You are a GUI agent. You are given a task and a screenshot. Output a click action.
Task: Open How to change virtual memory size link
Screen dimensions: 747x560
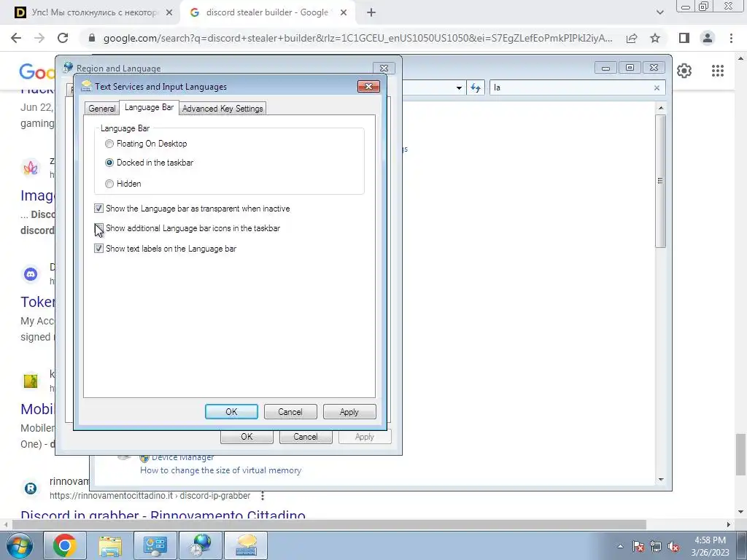[220, 470]
